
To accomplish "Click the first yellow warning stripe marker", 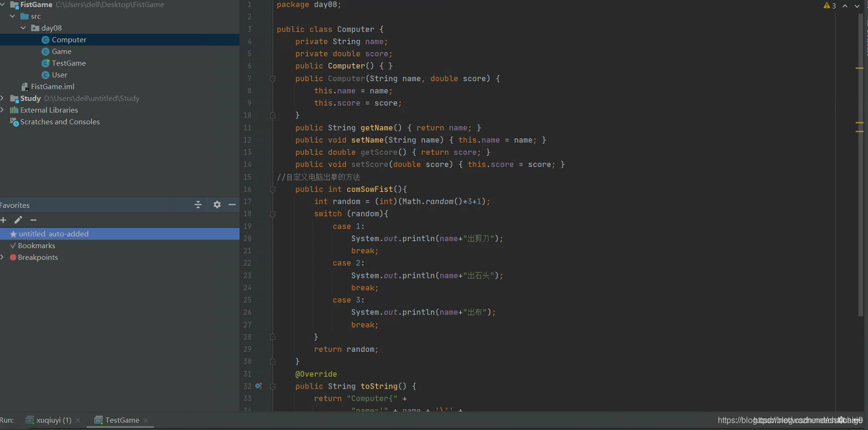I will click(860, 68).
